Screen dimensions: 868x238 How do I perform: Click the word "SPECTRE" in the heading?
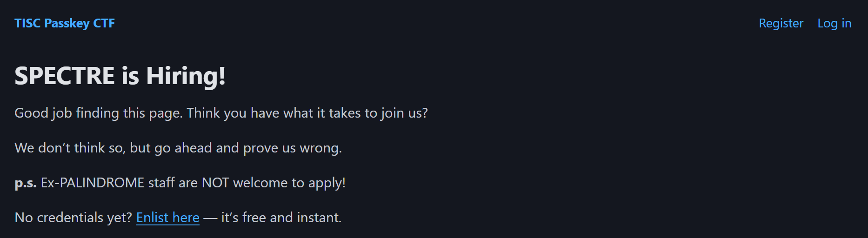(65, 76)
